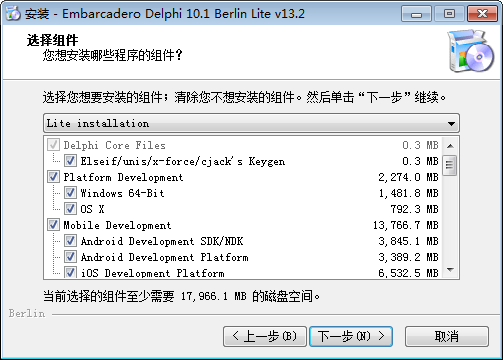Select the Platform Development row label
The height and width of the screenshot is (360, 503).
pyautogui.click(x=123, y=177)
